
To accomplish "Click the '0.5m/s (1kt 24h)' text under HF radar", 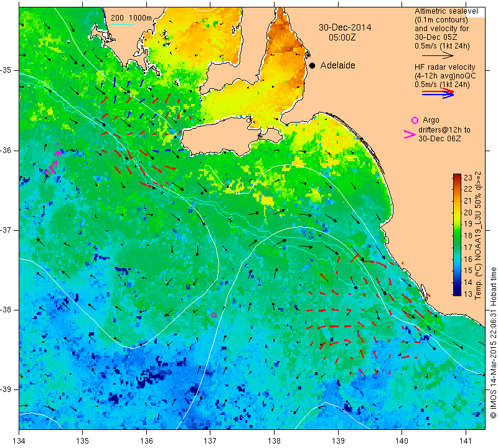I will [442, 85].
